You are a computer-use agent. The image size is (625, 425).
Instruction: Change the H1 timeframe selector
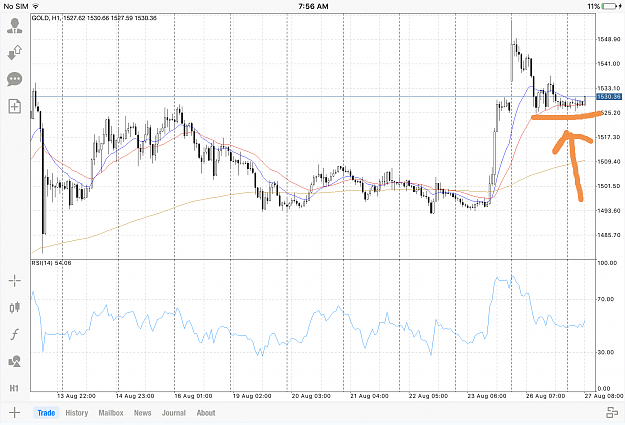(x=14, y=388)
